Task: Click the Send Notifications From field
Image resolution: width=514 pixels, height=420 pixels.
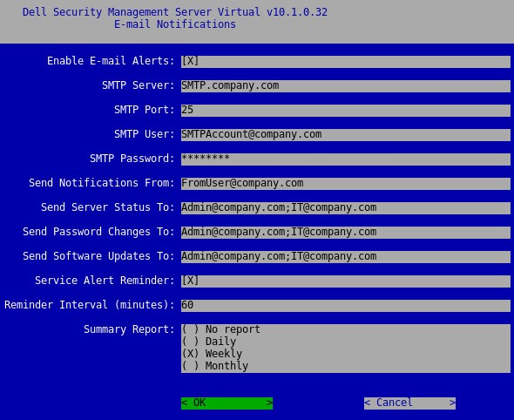Action: point(346,183)
